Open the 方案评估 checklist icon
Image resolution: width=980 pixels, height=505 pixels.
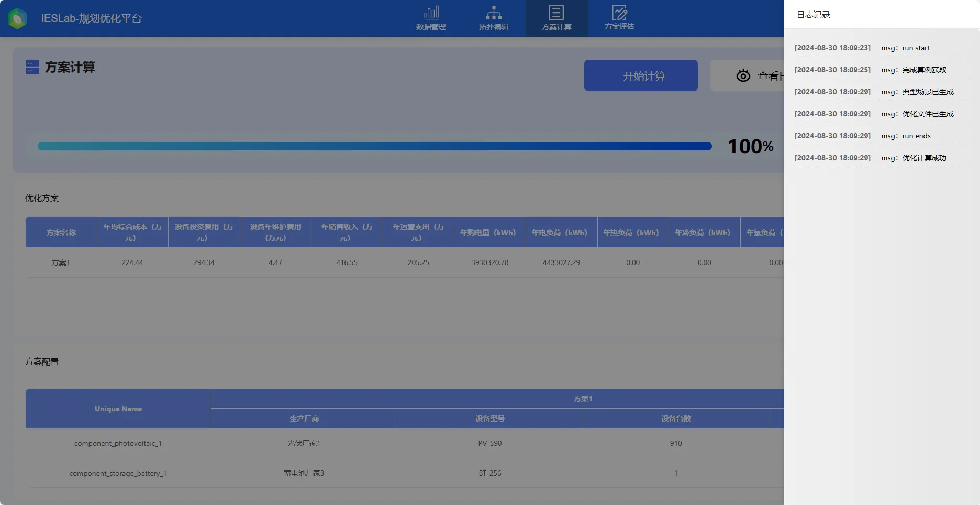click(619, 13)
